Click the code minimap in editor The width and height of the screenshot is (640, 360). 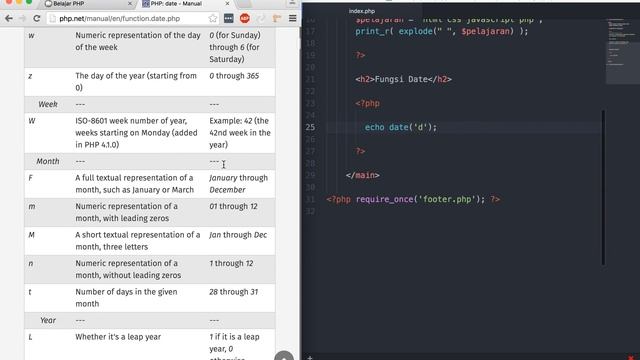pyautogui.click(x=622, y=51)
